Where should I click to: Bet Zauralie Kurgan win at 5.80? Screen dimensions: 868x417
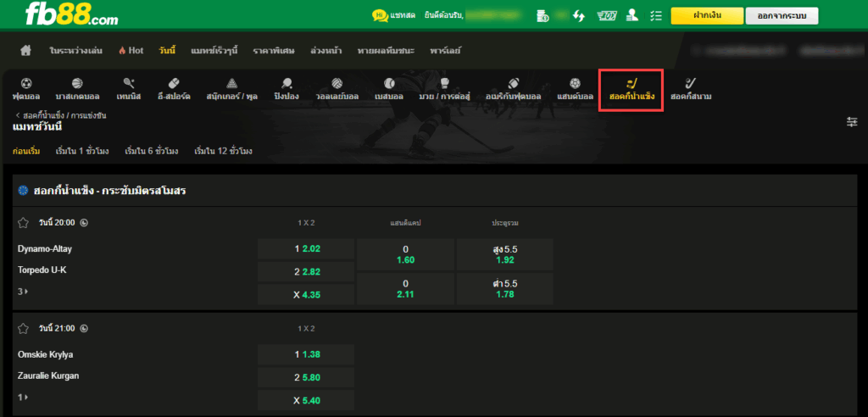306,378
